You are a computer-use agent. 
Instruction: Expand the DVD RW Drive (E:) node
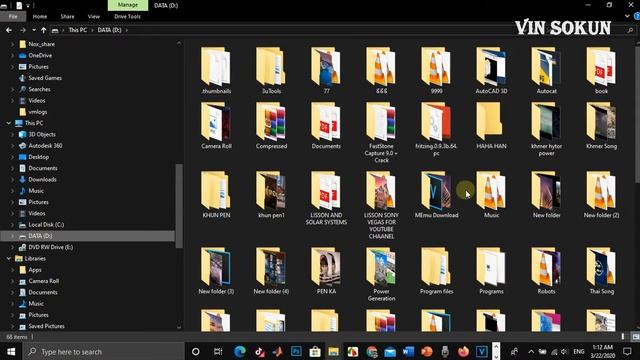point(12,247)
